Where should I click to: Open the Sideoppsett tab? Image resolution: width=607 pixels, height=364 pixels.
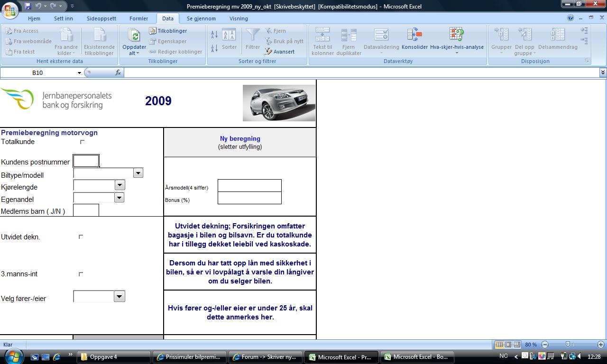[x=101, y=18]
